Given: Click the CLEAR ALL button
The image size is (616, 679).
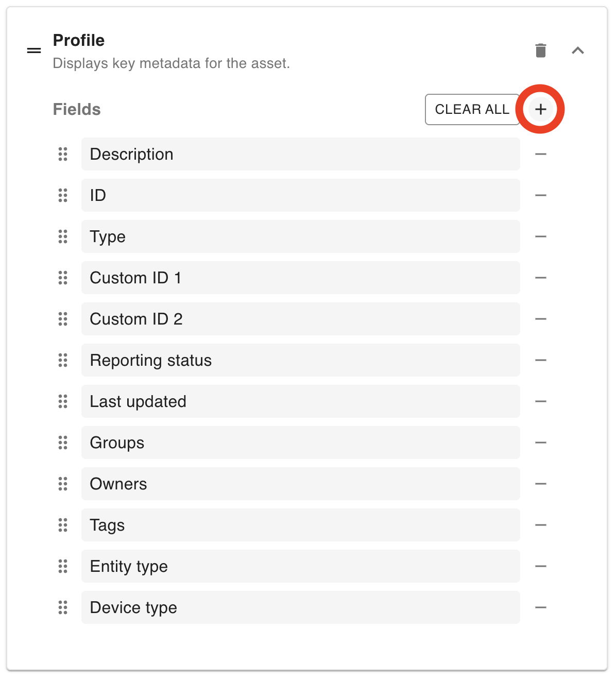Looking at the screenshot, I should 472,109.
